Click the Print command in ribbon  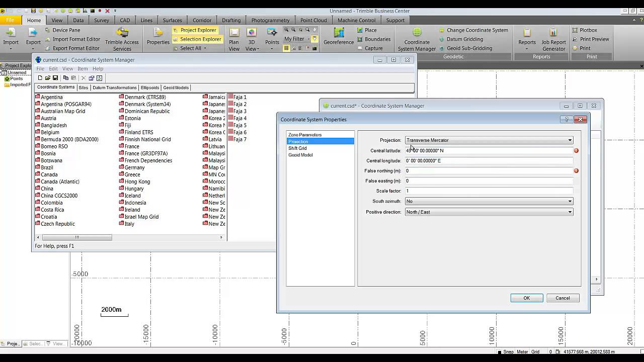click(x=581, y=48)
